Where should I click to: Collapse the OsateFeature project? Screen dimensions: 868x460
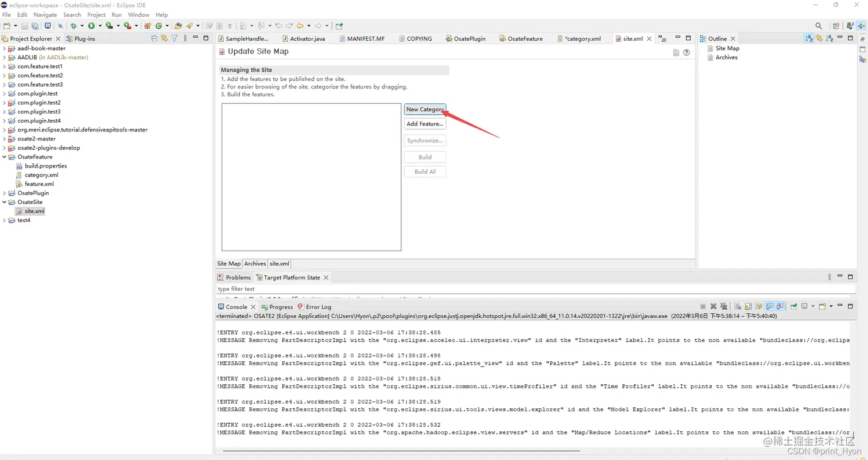pos(5,157)
